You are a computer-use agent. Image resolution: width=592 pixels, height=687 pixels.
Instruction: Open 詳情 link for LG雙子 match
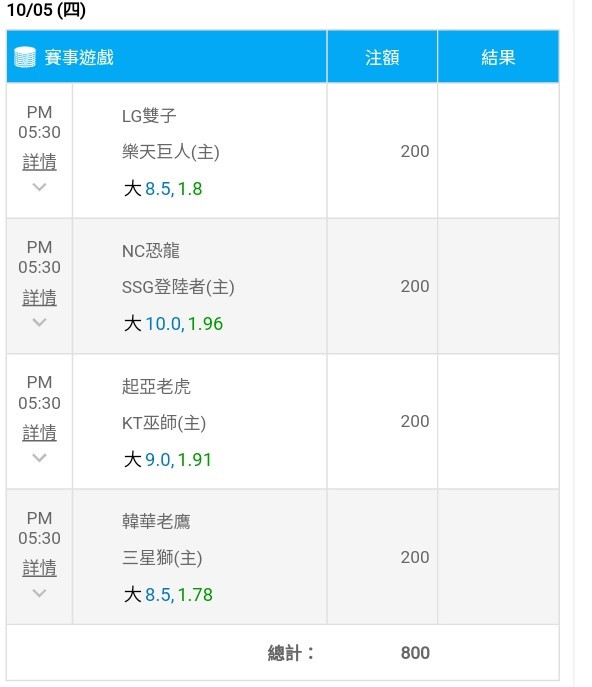39,162
